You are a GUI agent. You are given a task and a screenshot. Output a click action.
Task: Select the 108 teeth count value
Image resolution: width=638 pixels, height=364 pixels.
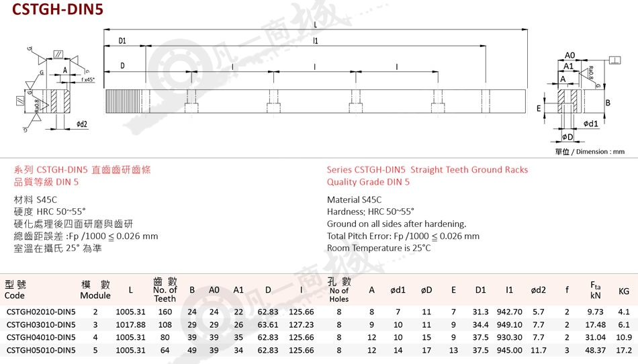[x=165, y=325]
